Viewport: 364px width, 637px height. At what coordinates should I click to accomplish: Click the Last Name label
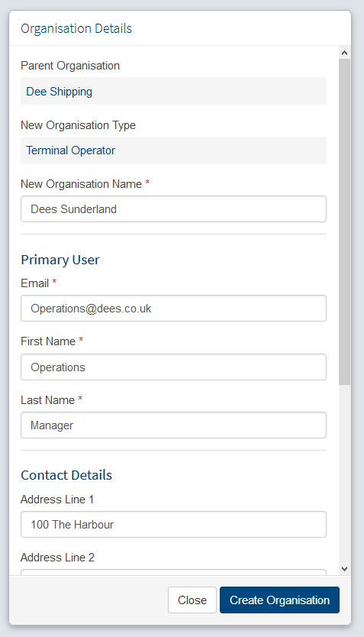(47, 400)
